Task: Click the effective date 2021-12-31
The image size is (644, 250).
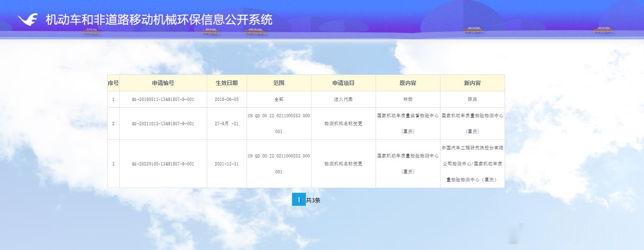Action: click(x=227, y=164)
